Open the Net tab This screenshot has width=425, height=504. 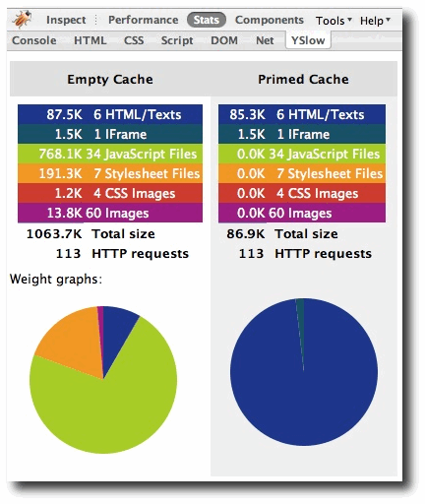265,40
